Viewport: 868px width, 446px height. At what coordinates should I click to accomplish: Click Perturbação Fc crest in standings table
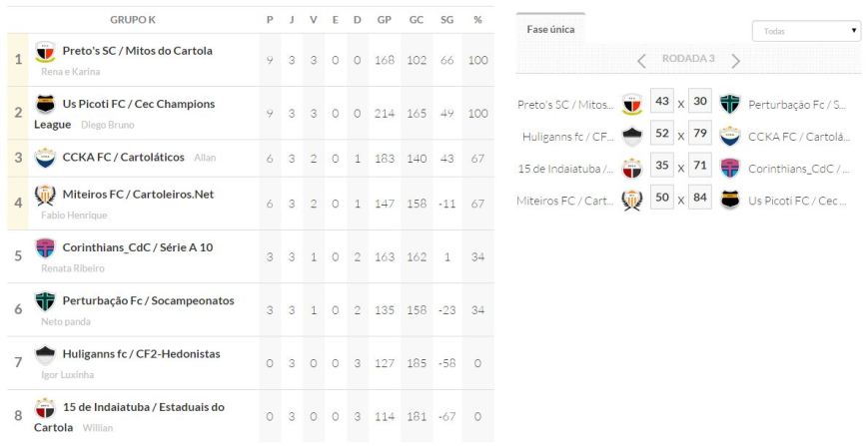pyautogui.click(x=45, y=300)
